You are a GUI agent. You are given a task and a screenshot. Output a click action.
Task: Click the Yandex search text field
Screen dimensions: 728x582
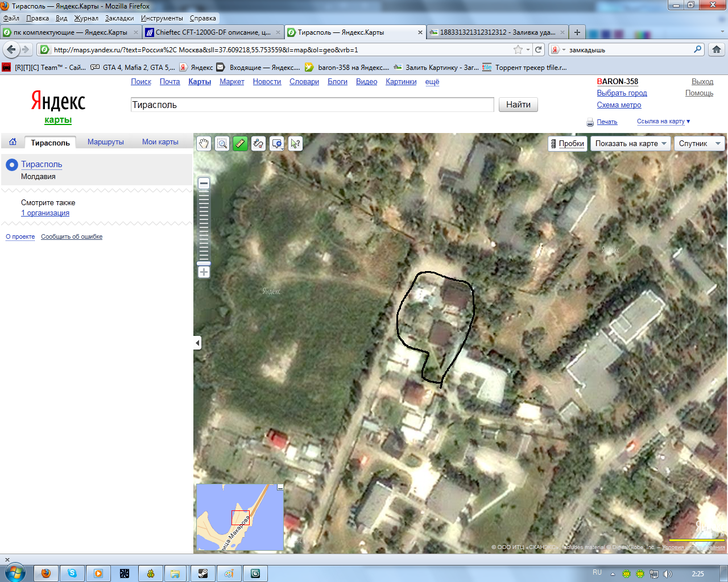[312, 105]
